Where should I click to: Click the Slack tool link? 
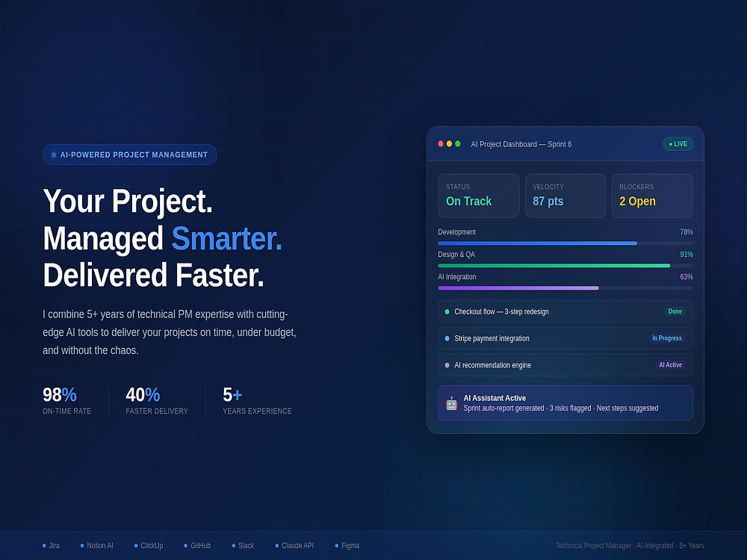click(x=243, y=546)
